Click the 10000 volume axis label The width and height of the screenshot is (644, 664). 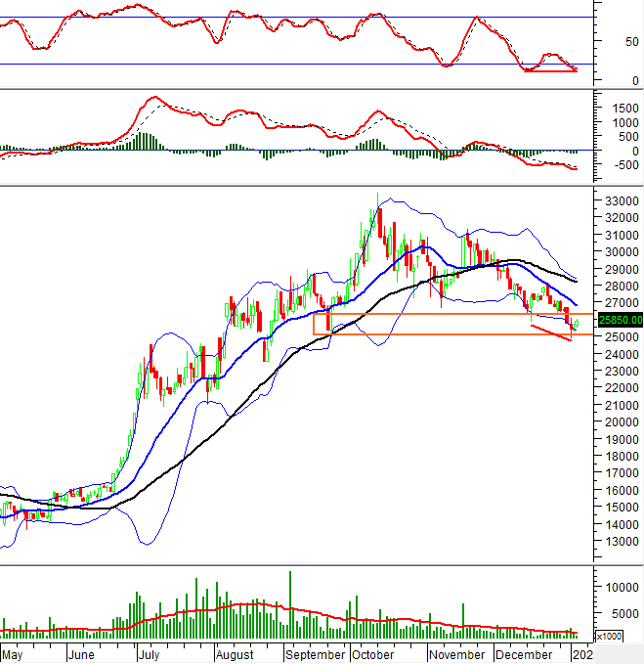coord(618,588)
